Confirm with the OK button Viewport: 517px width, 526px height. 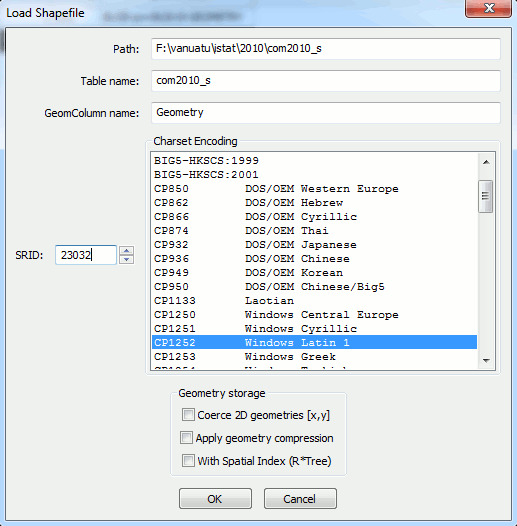click(215, 498)
